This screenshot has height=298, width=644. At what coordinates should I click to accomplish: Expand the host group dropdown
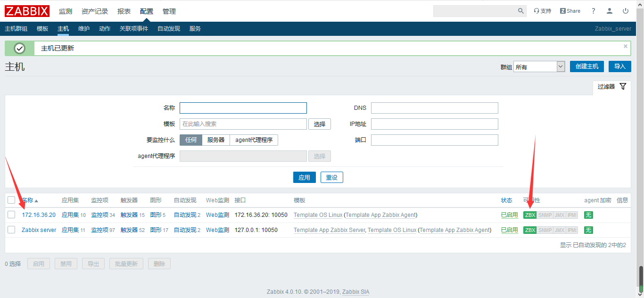click(x=539, y=67)
